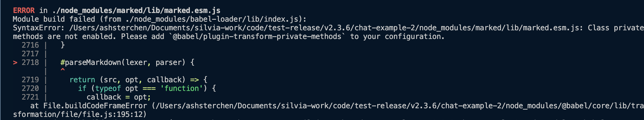Click line number 2717

click(x=30, y=54)
